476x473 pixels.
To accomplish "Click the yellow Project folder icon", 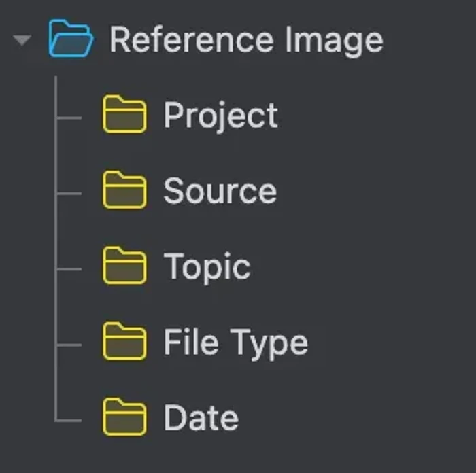I will (124, 115).
